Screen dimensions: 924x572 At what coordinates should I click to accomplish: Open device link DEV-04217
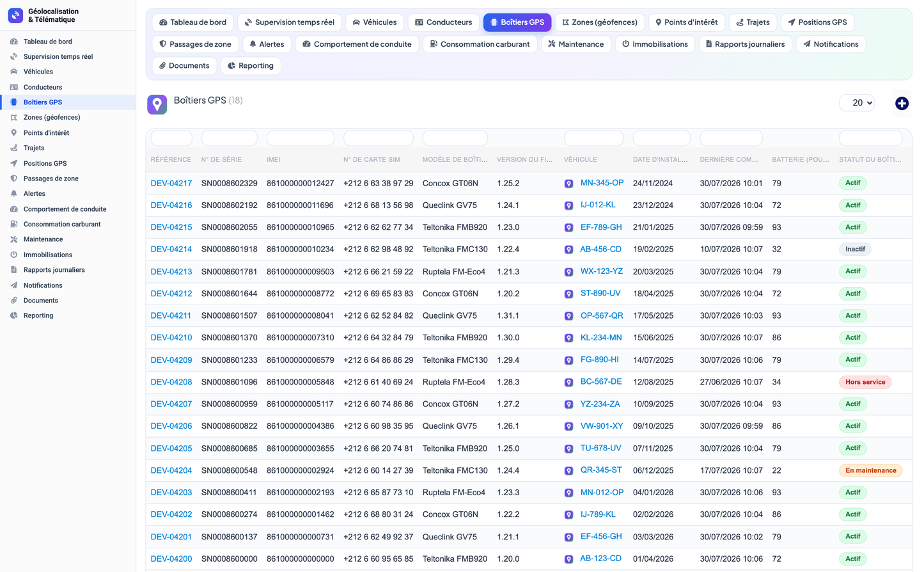click(171, 183)
